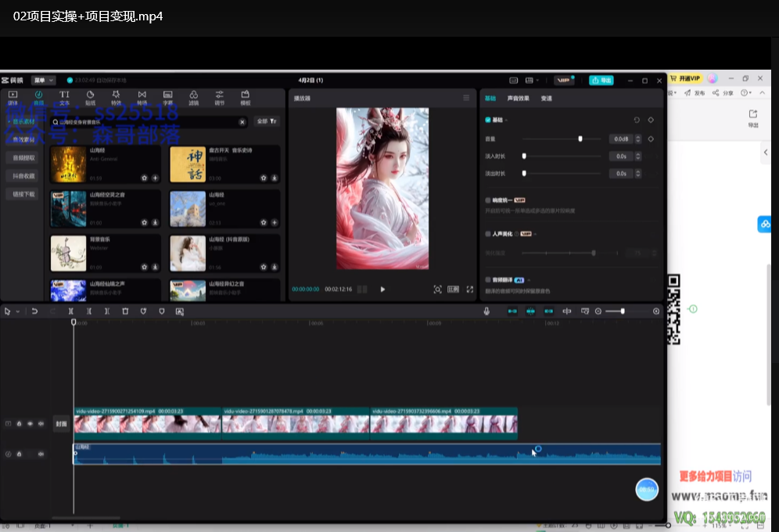
Task: Favorite the 山海经 Anti-General track
Action: point(144,178)
